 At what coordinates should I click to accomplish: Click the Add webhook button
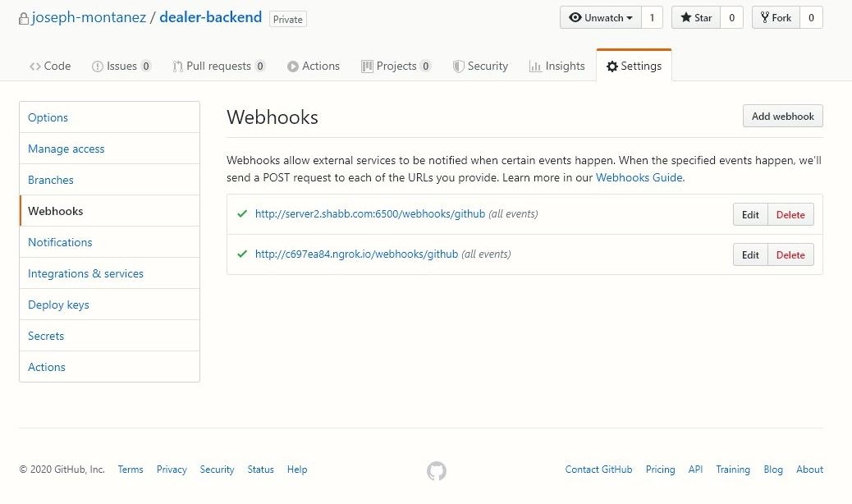coord(782,117)
